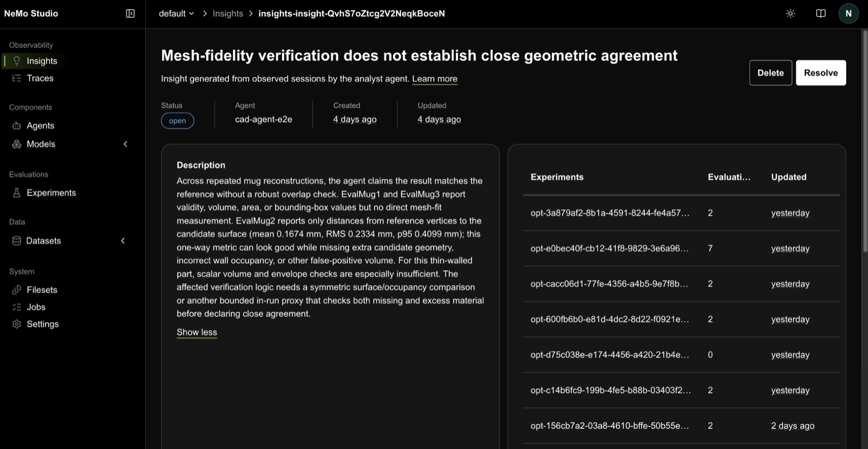The image size is (868, 449).
Task: Open user avatar N menu
Action: point(848,14)
